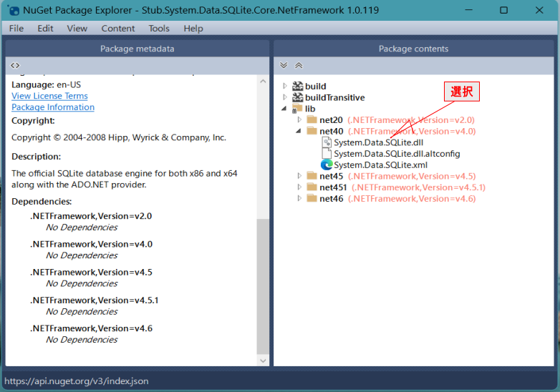The height and width of the screenshot is (392, 560).
Task: Click the System.Data.SQLite.xml Edge icon
Action: (327, 165)
